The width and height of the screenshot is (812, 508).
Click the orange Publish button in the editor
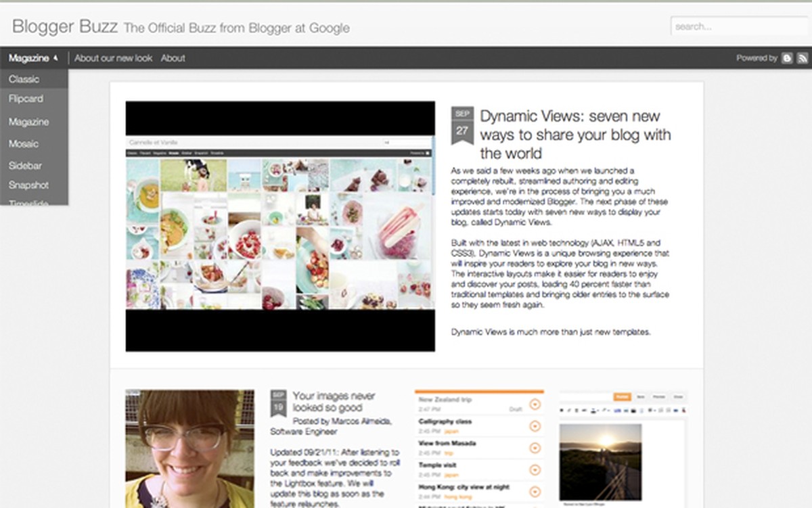tap(623, 396)
